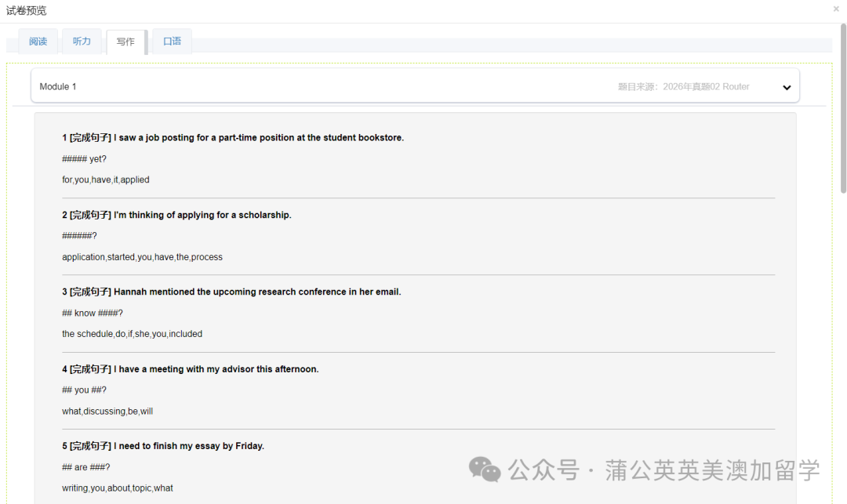The height and width of the screenshot is (504, 847).
Task: Click the vertical scrollbar thumb
Action: (x=843, y=108)
